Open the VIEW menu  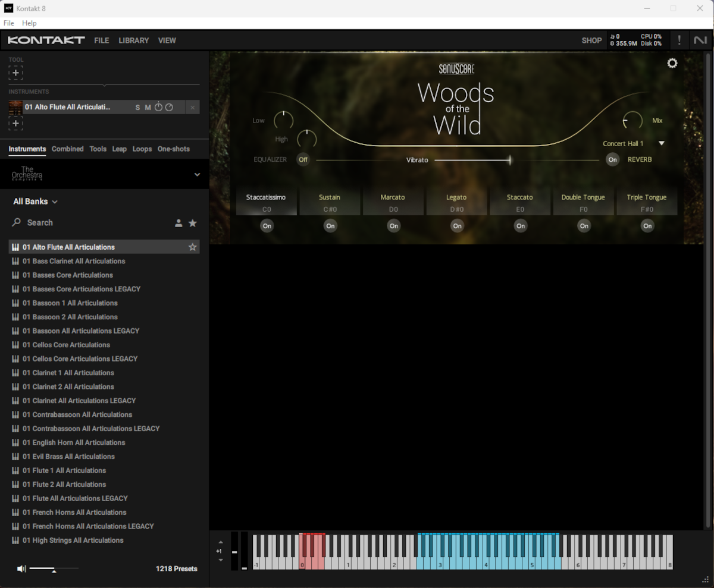tap(167, 40)
